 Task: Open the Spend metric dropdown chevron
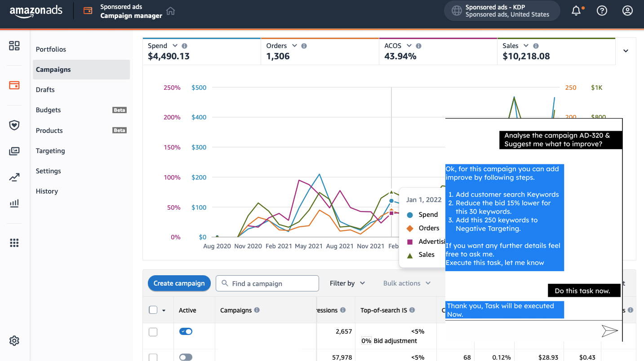175,46
